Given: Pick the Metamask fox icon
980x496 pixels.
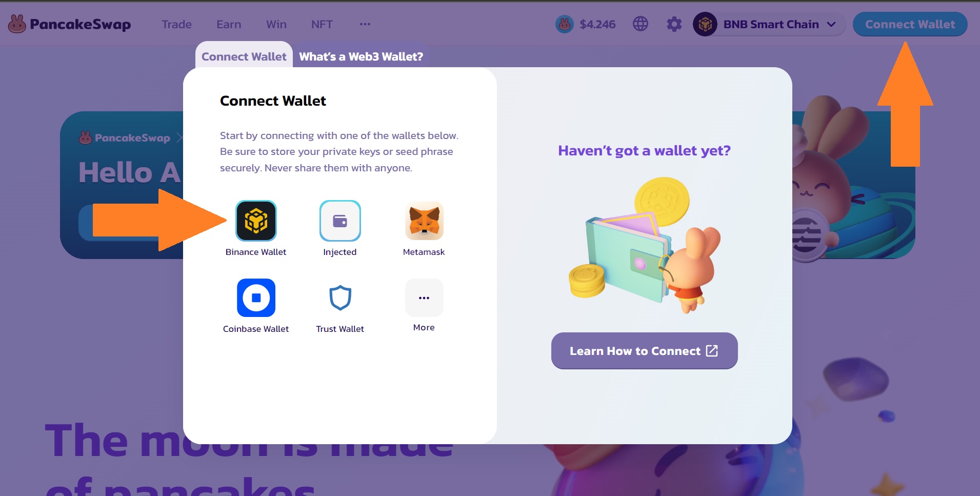Looking at the screenshot, I should (424, 221).
